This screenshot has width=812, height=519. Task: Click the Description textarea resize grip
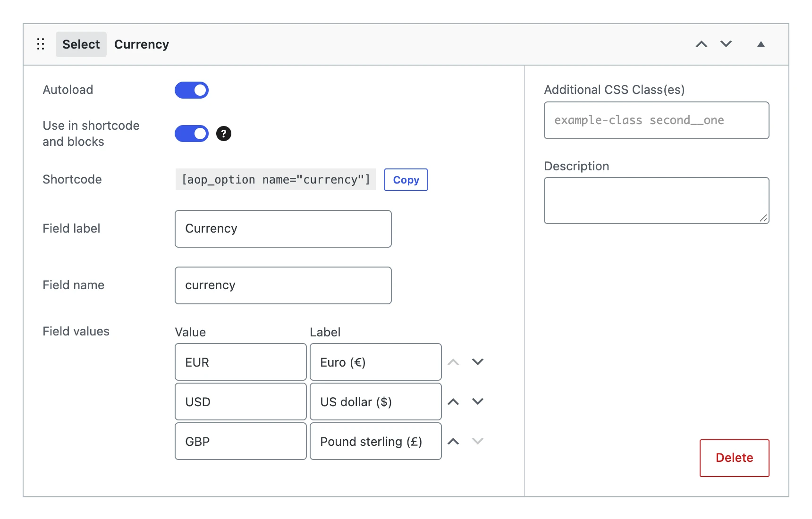point(763,218)
